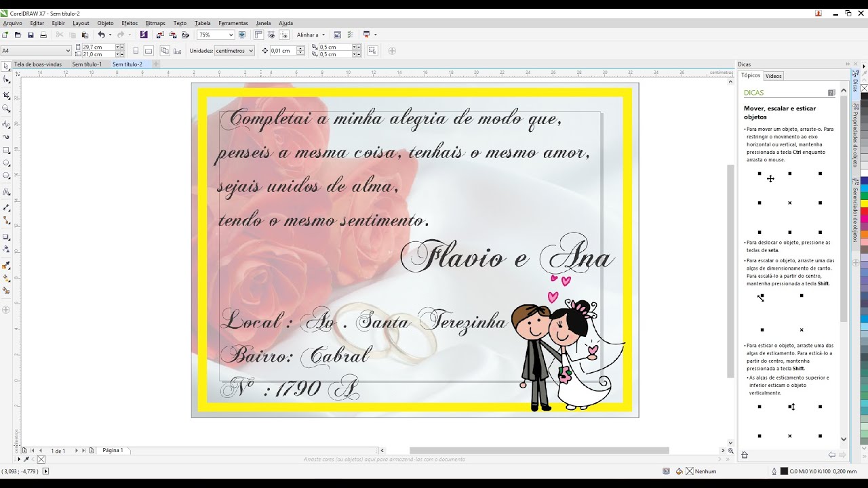Open the Bitmaps menu
Image resolution: width=868 pixels, height=488 pixels.
tap(155, 23)
